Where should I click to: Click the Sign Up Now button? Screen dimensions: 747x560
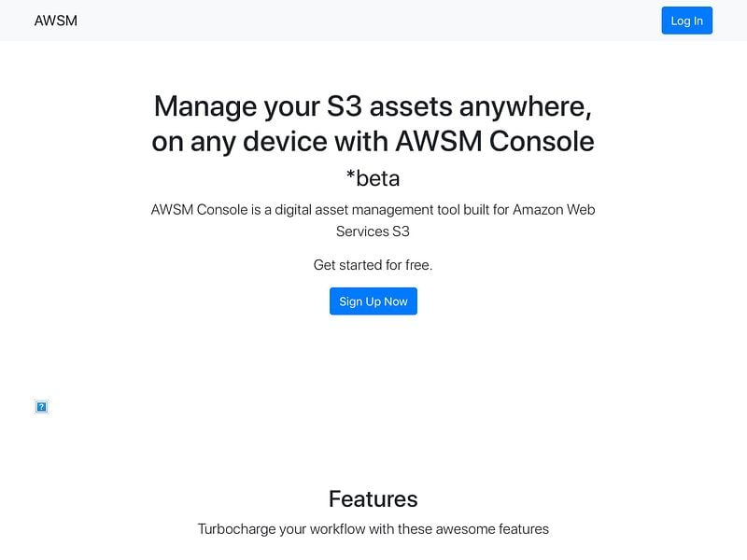373,301
